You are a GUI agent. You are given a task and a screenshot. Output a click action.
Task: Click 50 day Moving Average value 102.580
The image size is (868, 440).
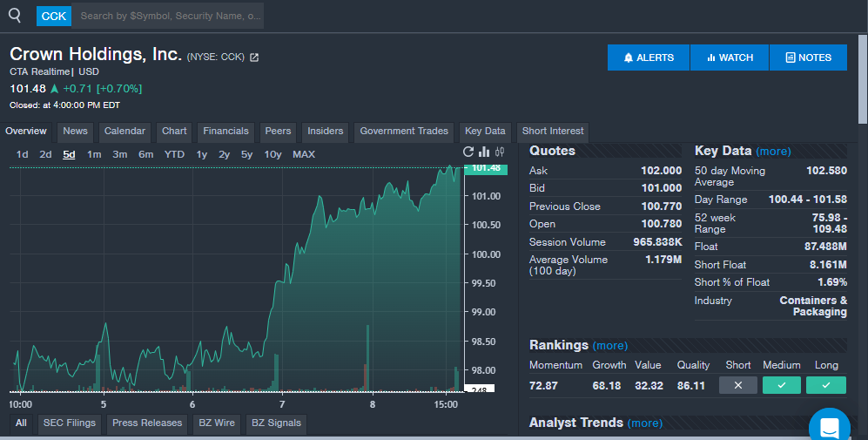[826, 171]
